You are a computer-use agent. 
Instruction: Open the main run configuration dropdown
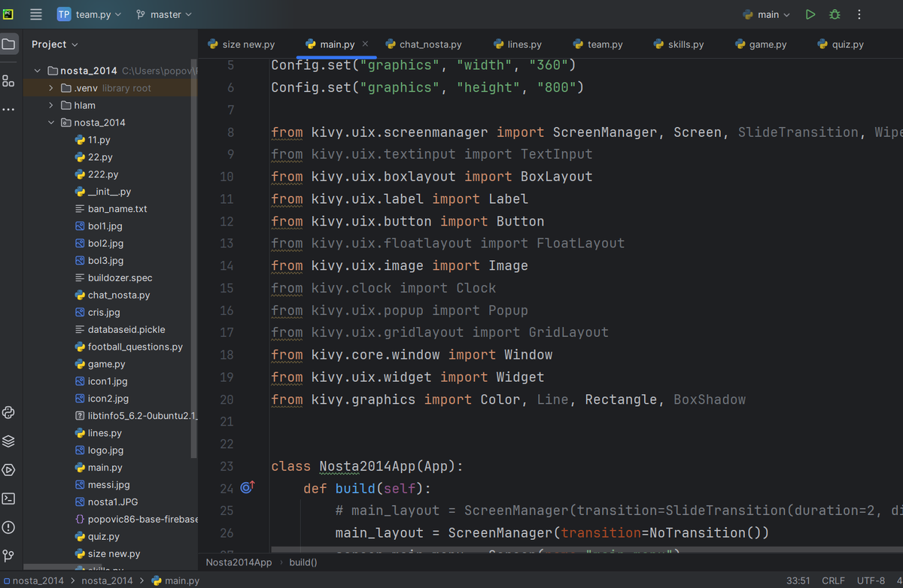pos(766,14)
